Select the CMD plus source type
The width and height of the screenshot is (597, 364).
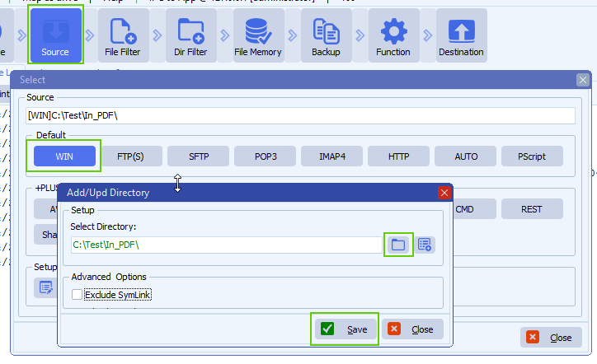point(474,209)
